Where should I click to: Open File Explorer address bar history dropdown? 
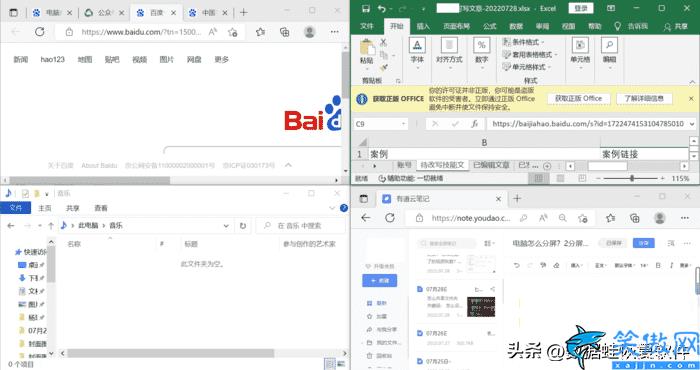tap(226, 226)
